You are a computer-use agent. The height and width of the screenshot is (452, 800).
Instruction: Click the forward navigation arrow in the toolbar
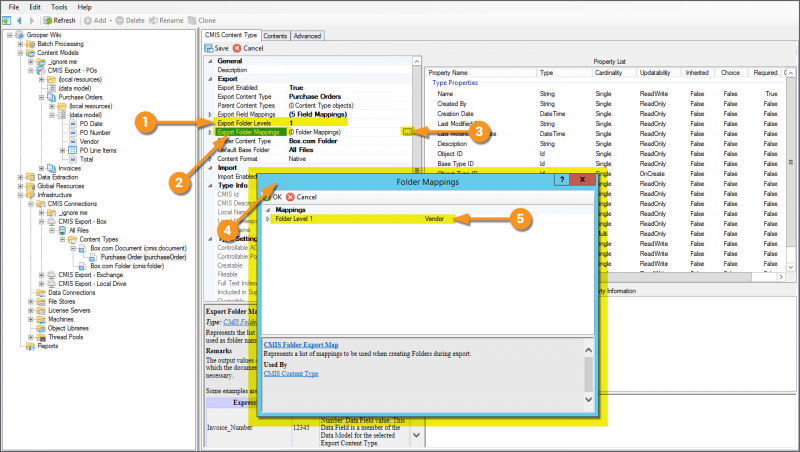tap(32, 20)
